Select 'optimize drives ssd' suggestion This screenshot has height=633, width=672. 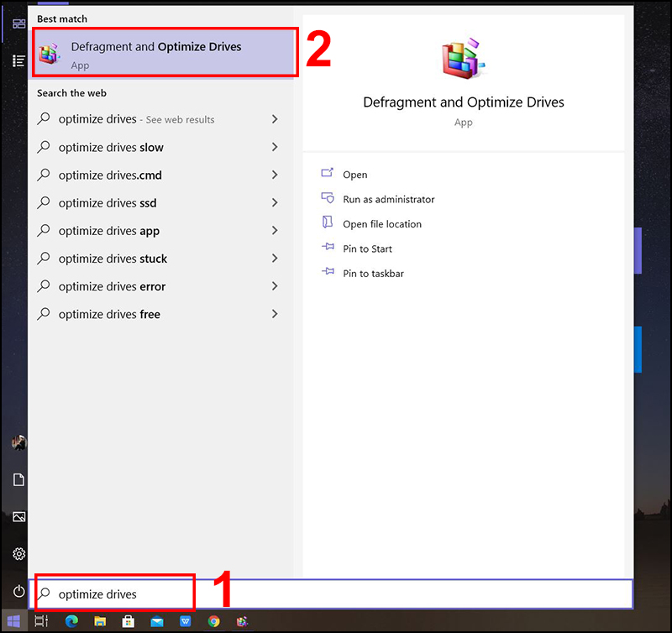(160, 203)
